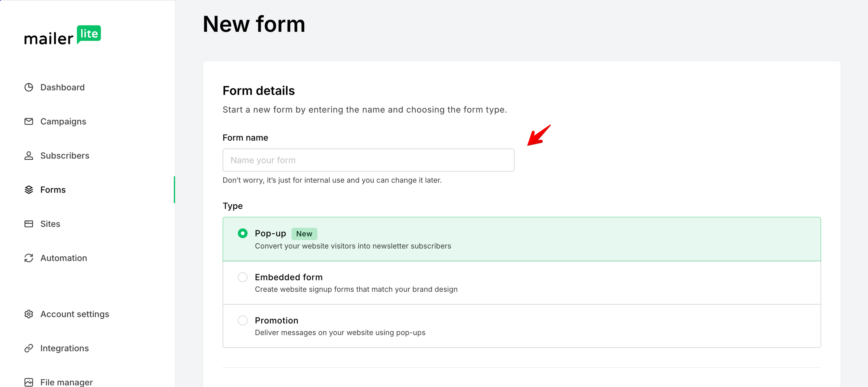This screenshot has width=868, height=387.
Task: Go to Campaigns in the sidebar
Action: 63,121
